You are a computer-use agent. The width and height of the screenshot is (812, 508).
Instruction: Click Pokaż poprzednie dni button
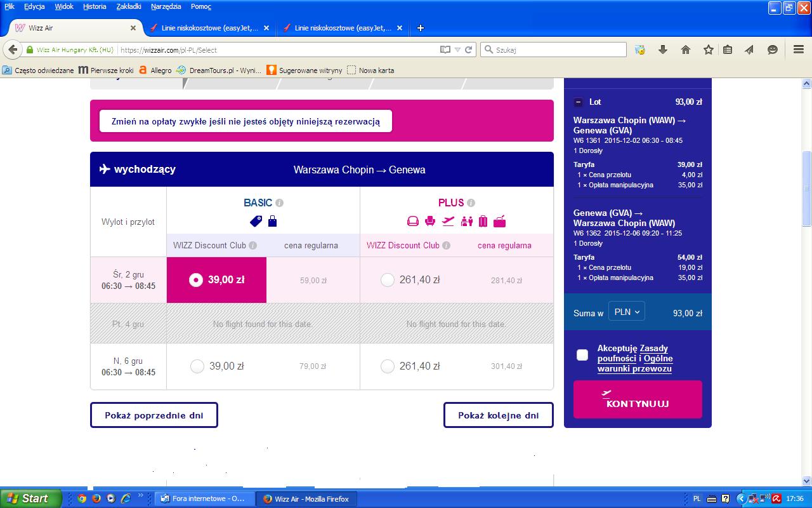click(x=154, y=415)
